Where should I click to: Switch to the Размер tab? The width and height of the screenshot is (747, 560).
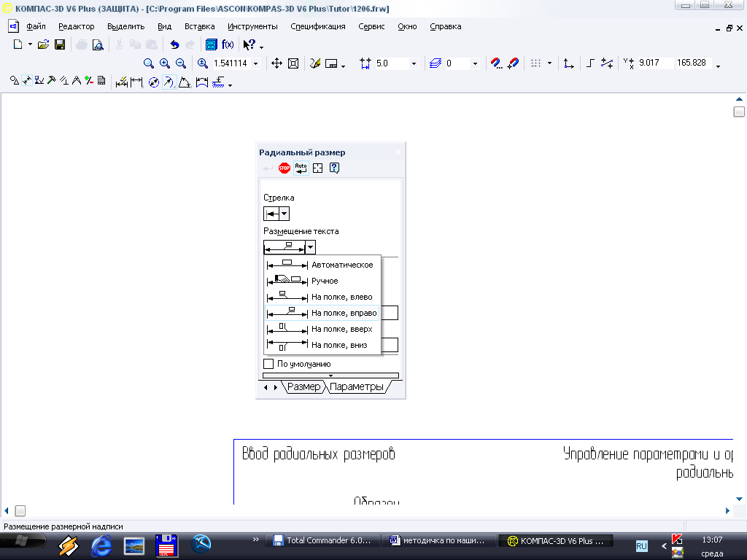304,386
